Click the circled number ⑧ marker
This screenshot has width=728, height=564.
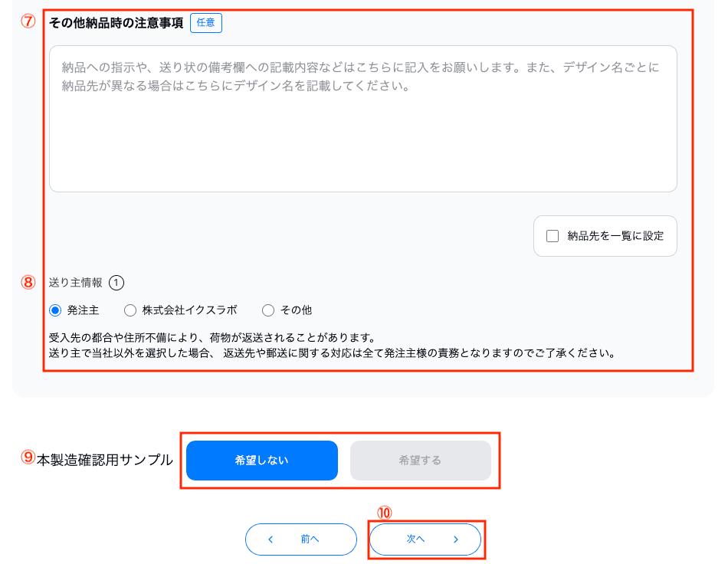pos(28,282)
